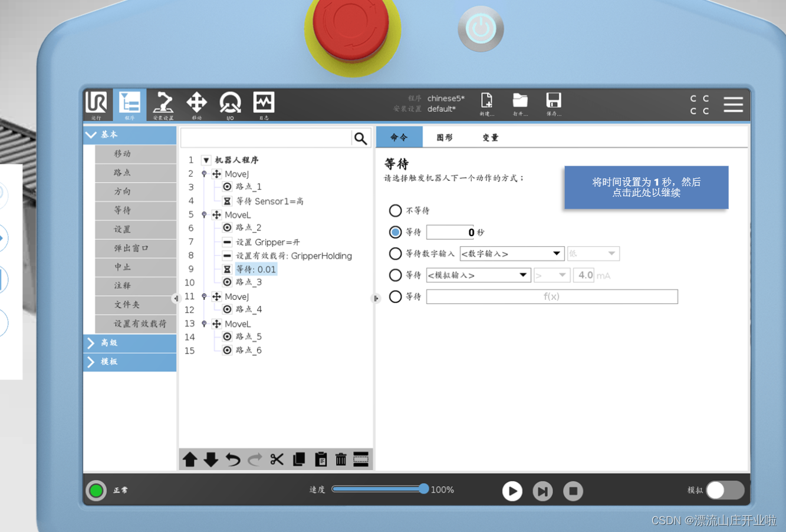Play the robot program
Image resolution: width=786 pixels, height=532 pixels.
coord(512,491)
